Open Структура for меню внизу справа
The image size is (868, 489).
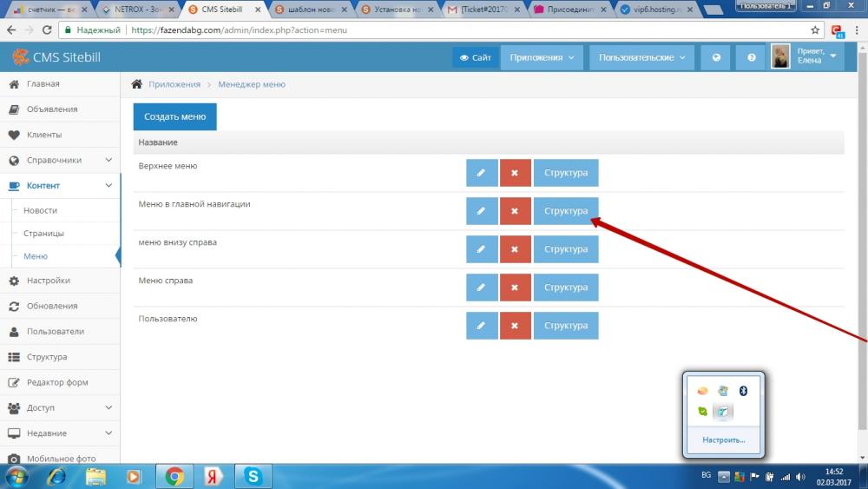566,249
